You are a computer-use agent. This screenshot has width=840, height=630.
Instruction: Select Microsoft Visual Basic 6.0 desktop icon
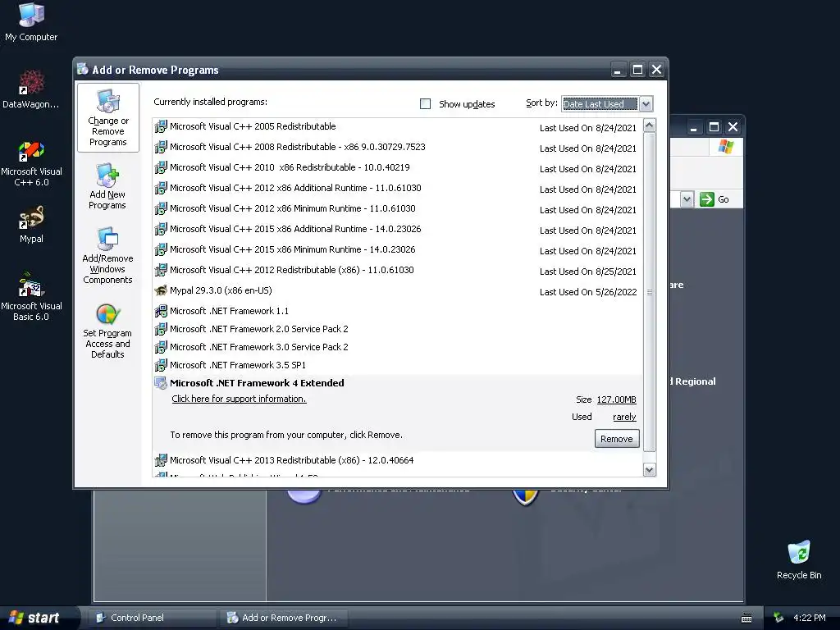coord(31,297)
